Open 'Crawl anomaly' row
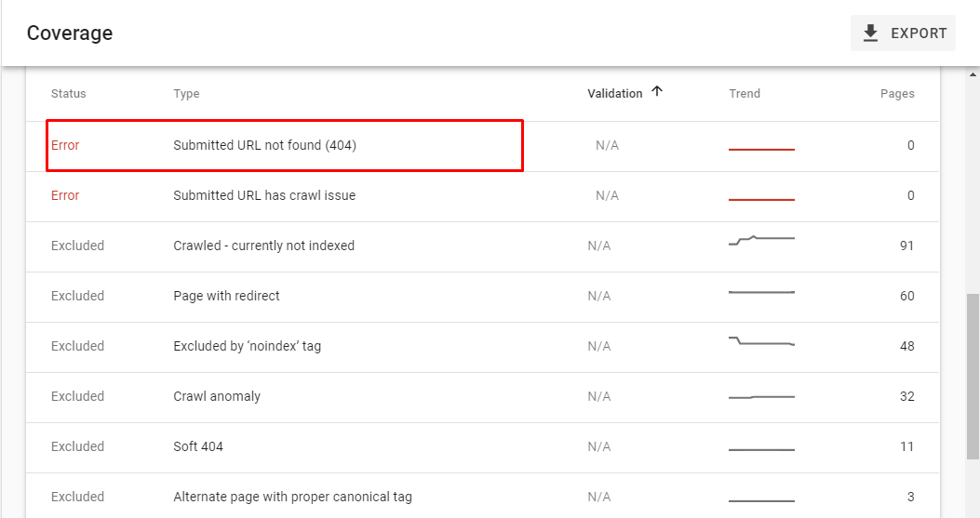The image size is (980, 518). click(x=482, y=397)
